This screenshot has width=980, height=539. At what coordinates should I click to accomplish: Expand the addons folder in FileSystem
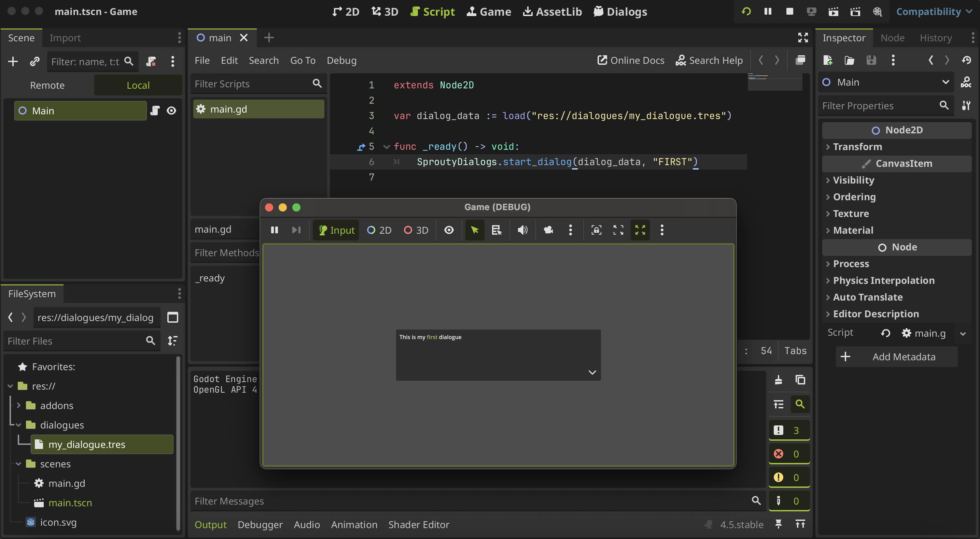pyautogui.click(x=18, y=405)
